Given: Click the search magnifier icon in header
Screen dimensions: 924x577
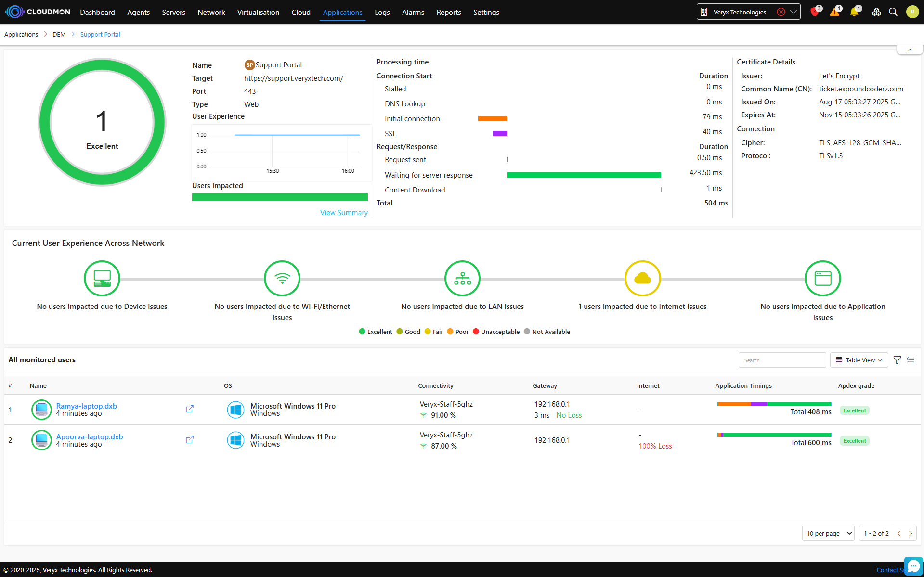Looking at the screenshot, I should (893, 12).
